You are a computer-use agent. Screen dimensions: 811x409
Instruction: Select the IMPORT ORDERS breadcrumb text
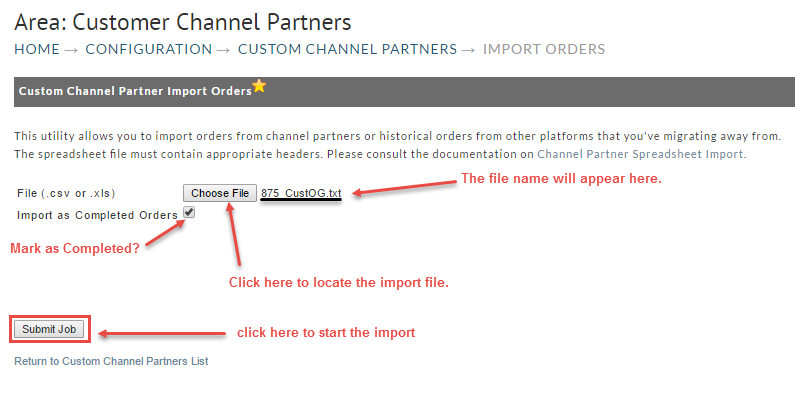point(544,49)
